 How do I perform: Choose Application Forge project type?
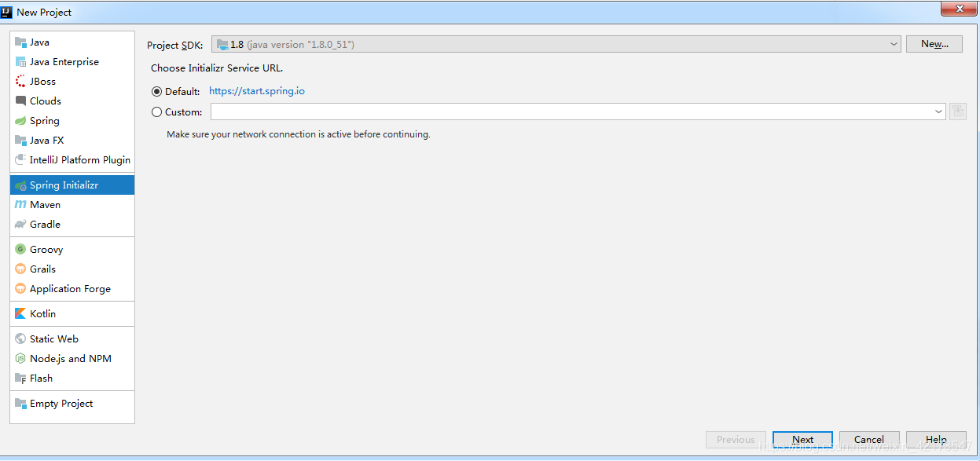click(72, 289)
